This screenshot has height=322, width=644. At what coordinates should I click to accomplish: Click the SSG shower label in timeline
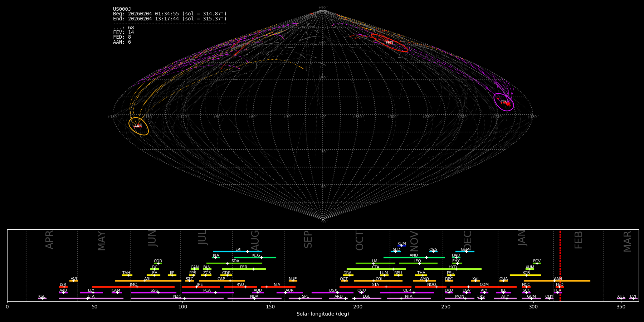(155, 291)
